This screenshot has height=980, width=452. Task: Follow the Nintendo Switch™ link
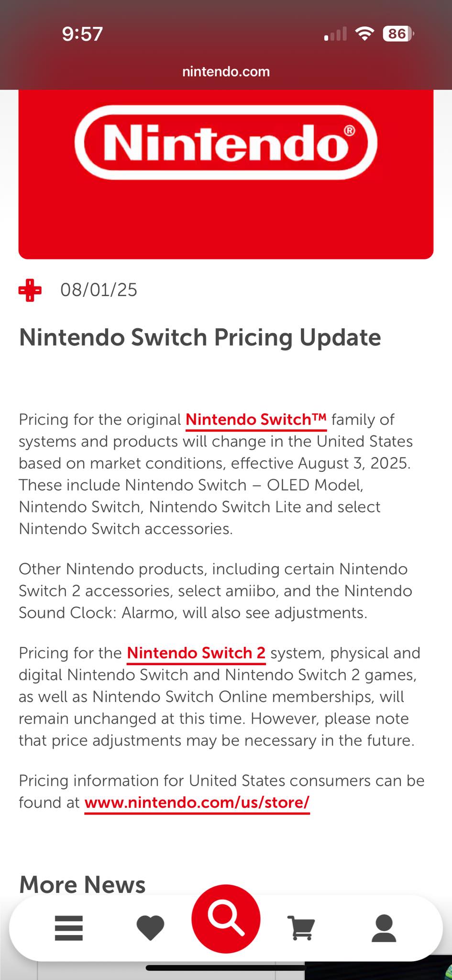[256, 420]
